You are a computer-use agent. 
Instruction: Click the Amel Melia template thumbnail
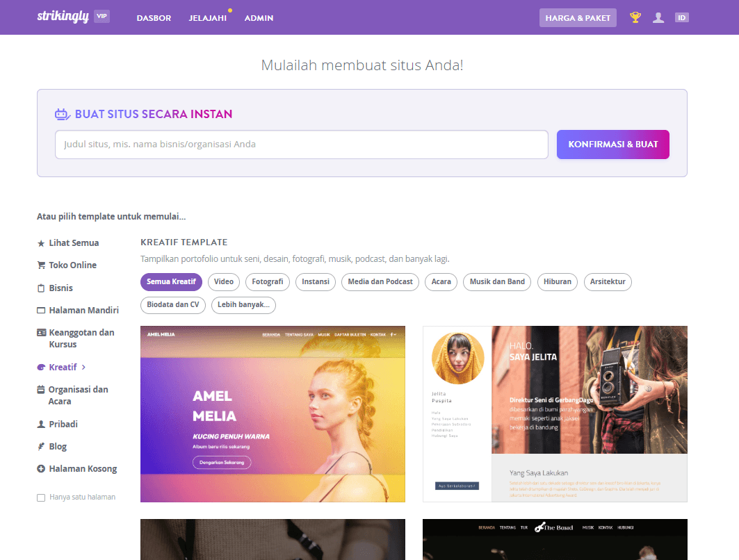[x=273, y=413]
